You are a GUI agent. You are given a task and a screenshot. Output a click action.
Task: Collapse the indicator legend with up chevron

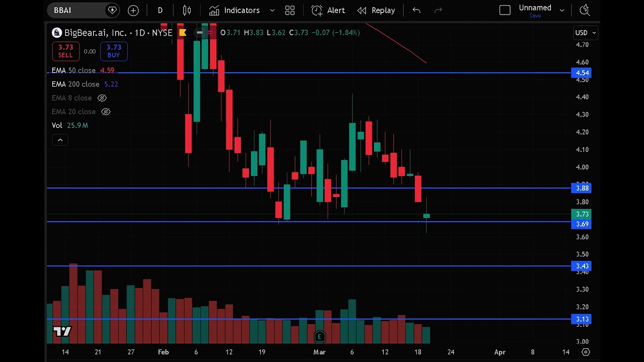[x=60, y=140]
